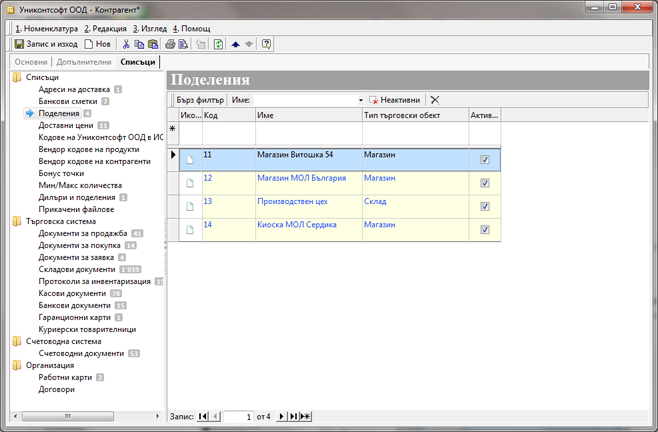Toggle active checkbox for Магазин МОЛ България

point(485,183)
